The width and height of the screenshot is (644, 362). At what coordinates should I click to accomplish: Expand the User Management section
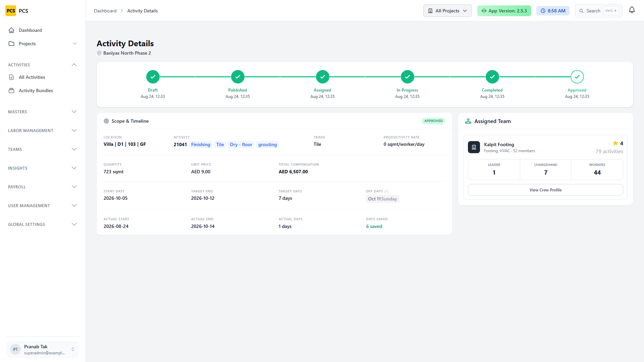click(43, 205)
